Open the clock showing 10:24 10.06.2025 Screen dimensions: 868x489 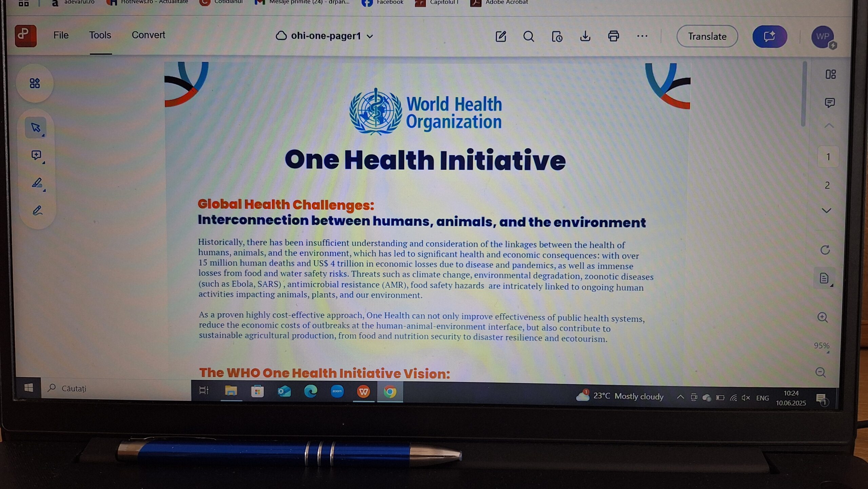click(791, 398)
